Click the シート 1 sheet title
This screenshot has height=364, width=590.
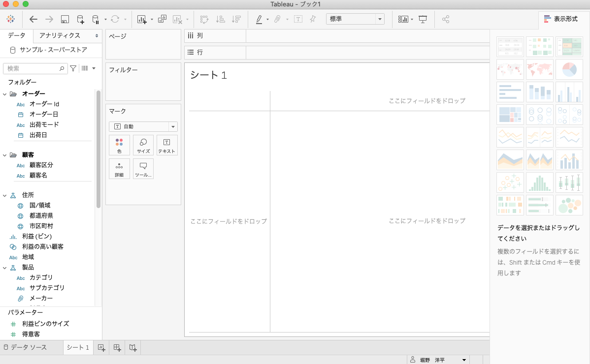208,75
